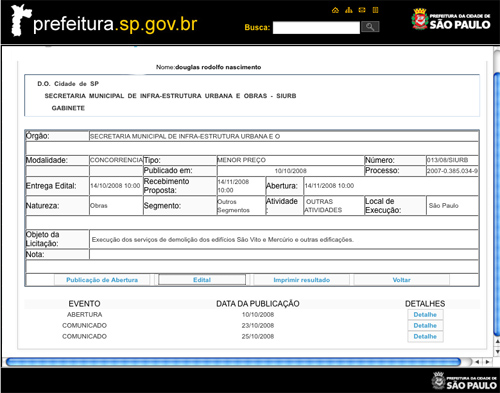Viewport: 500px width, 393px height.
Task: Click the Publicado em date 10/10/2008 cell
Action: [x=290, y=171]
